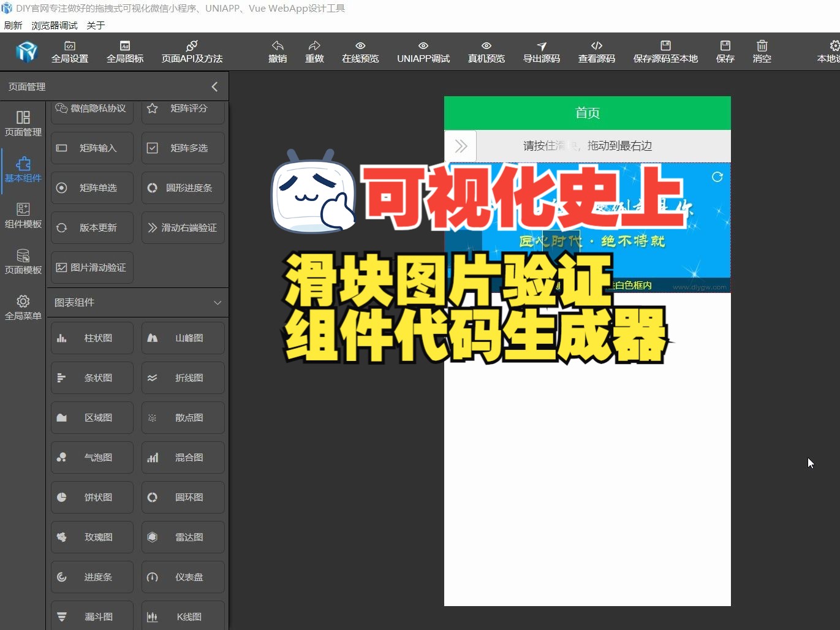The image size is (840, 630).
Task: Click the refresh icon on the captcha image
Action: pyautogui.click(x=717, y=176)
